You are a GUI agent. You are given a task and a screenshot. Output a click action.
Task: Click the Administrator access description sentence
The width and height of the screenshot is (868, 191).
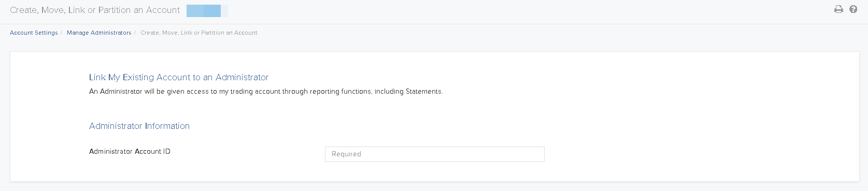click(x=266, y=92)
